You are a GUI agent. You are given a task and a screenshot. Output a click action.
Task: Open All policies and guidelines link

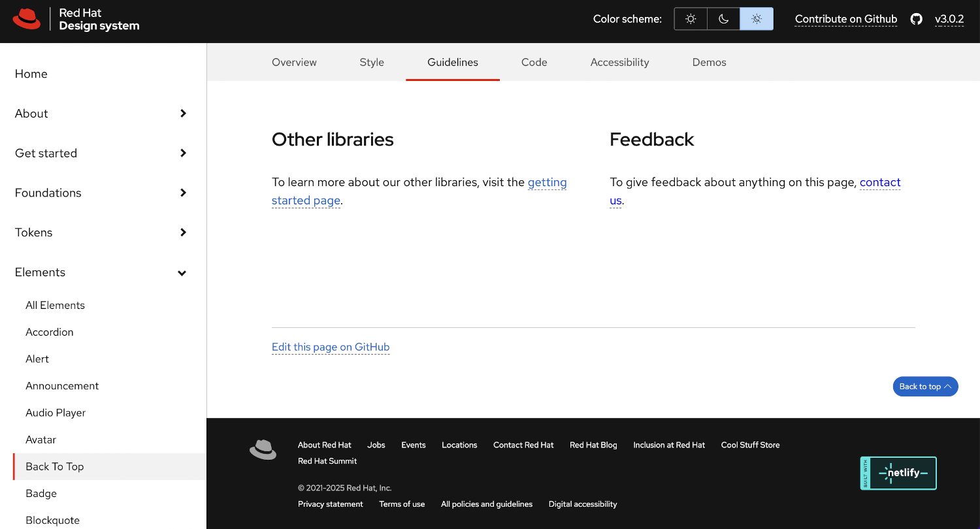click(487, 504)
